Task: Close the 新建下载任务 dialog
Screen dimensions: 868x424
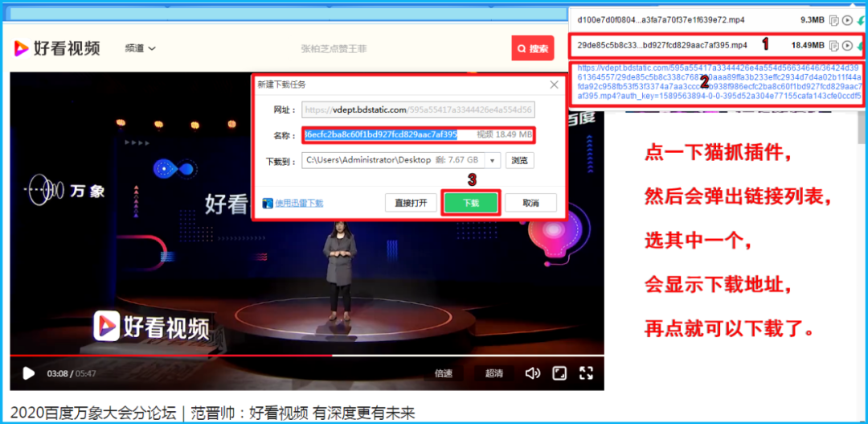Action: (554, 84)
